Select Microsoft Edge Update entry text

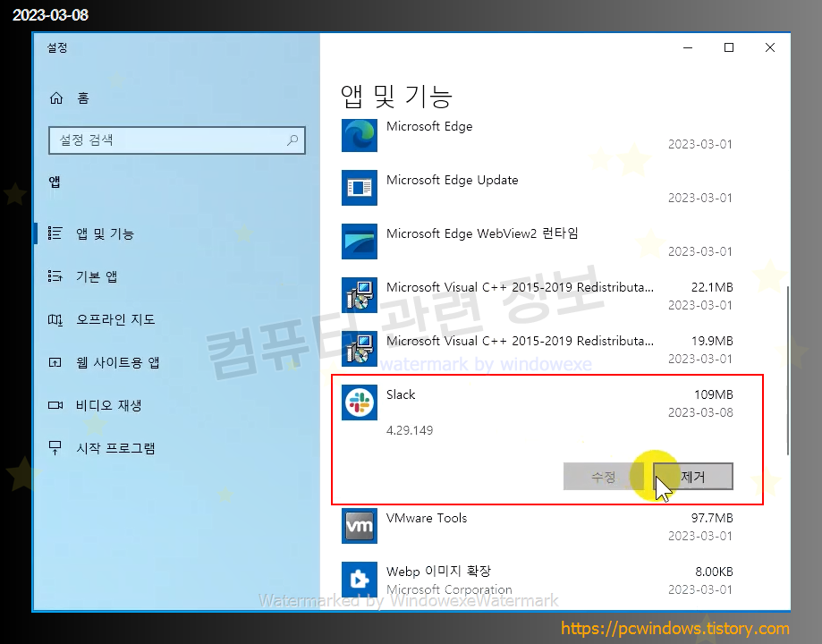point(452,180)
